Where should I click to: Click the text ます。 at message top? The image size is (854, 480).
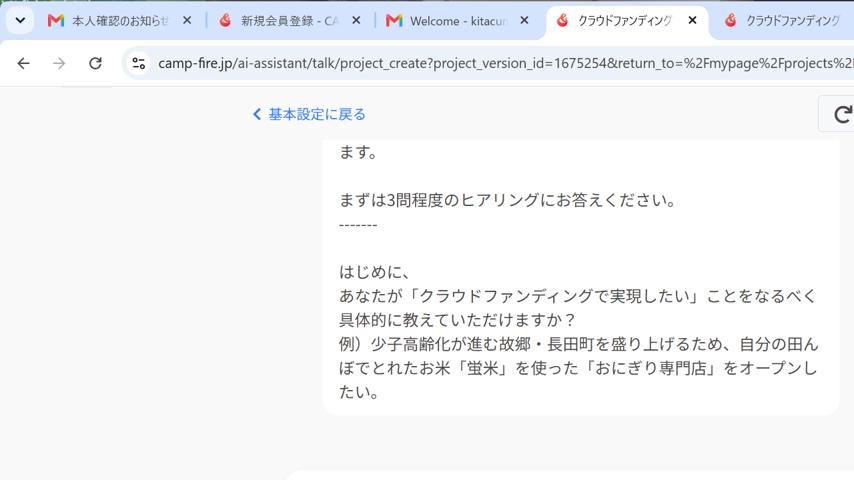359,152
